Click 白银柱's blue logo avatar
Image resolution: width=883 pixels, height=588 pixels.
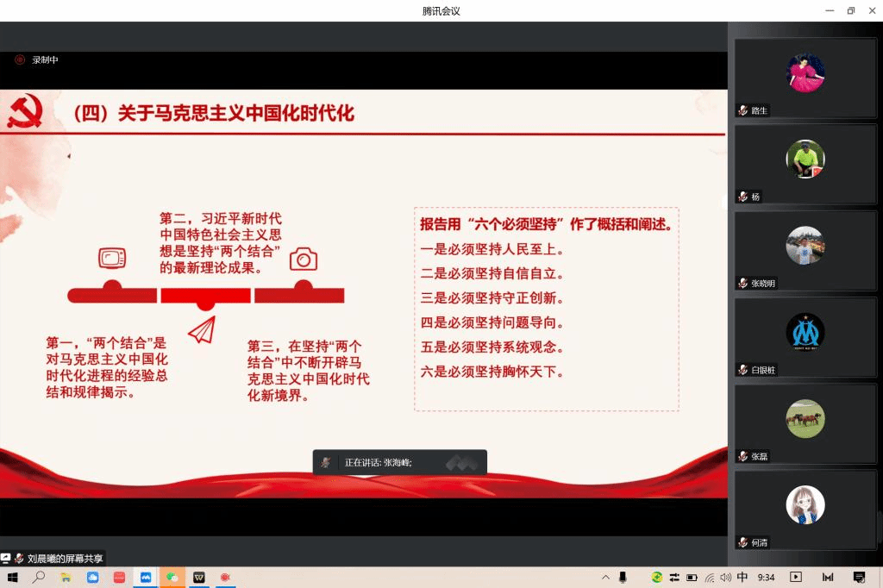[805, 332]
